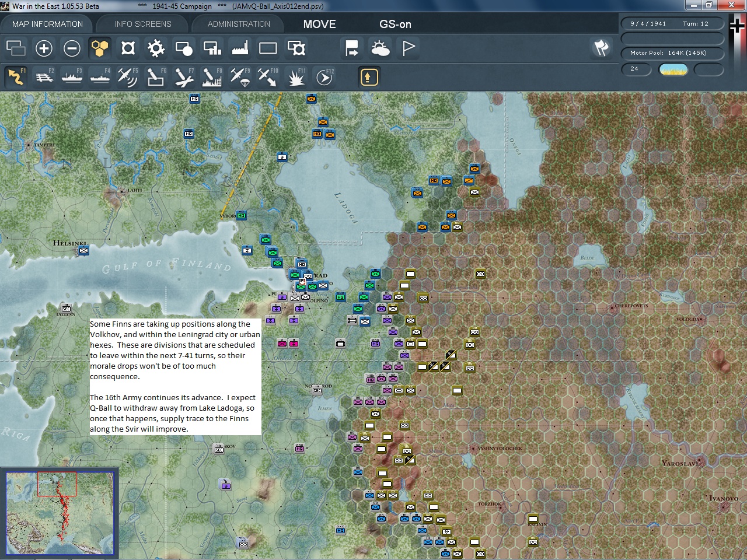Select F4 ship mode
The width and height of the screenshot is (747, 560).
coord(100,76)
